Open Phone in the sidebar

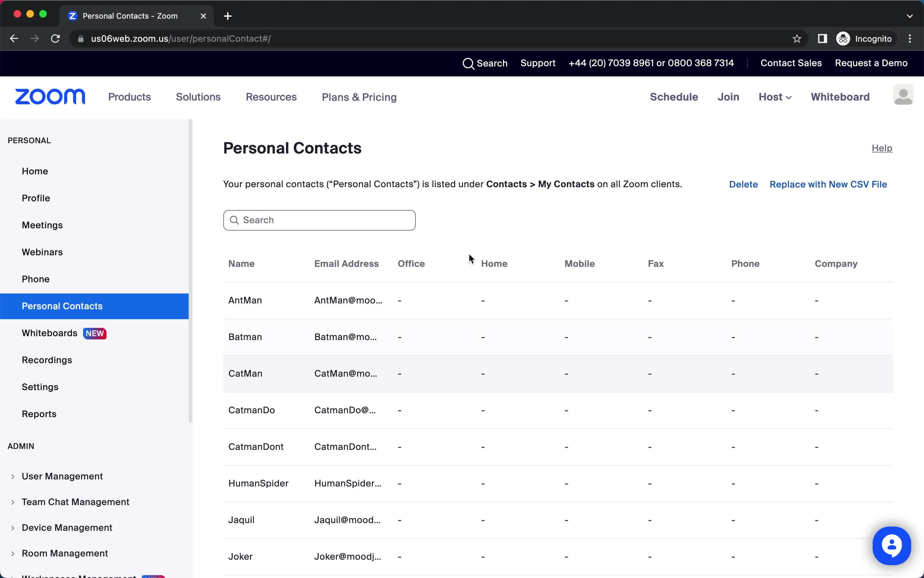[x=36, y=279]
